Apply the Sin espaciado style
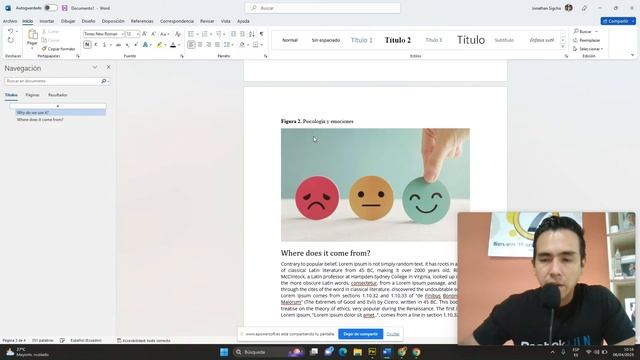 pyautogui.click(x=326, y=40)
